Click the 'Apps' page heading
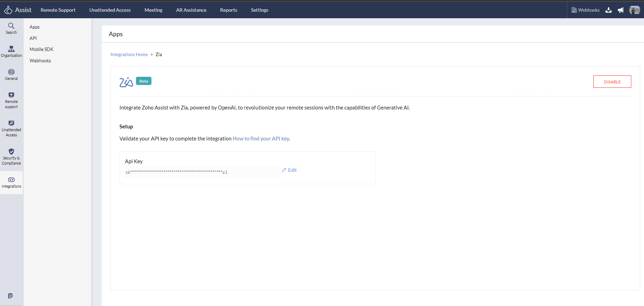The width and height of the screenshot is (644, 306). [x=116, y=34]
